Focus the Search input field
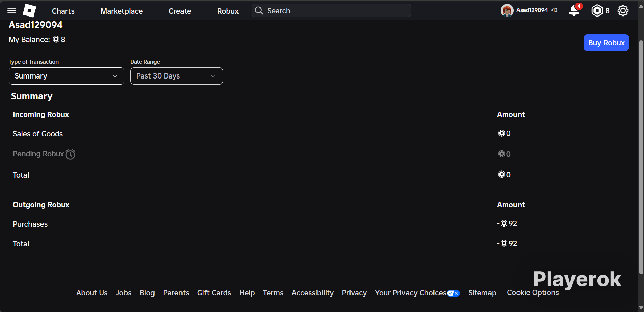Screen dimensions: 644x312 point(331,11)
